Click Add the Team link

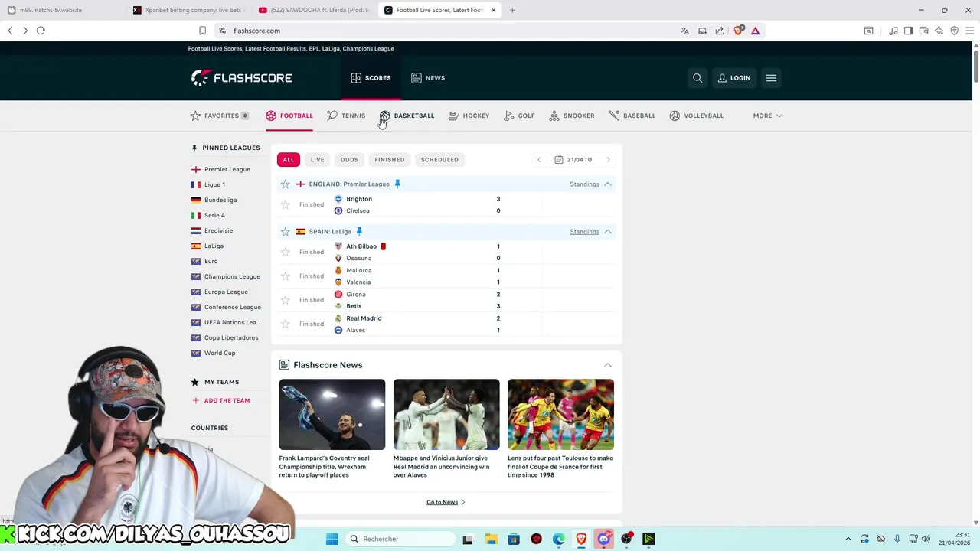pos(220,400)
